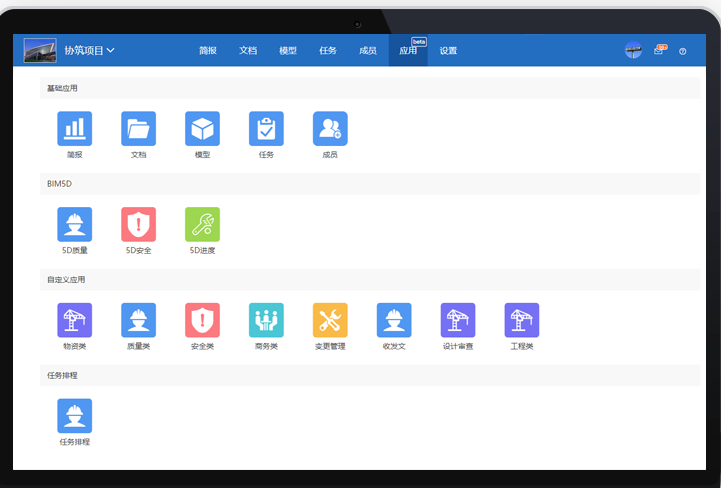This screenshot has width=721, height=488.
Task: Select the 模型 tab in top navigation
Action: 288,50
